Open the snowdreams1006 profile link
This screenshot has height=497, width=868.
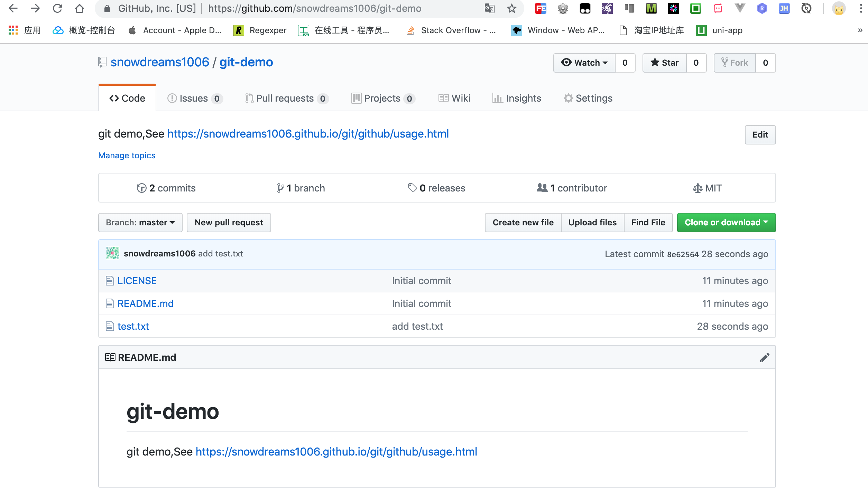pos(159,62)
